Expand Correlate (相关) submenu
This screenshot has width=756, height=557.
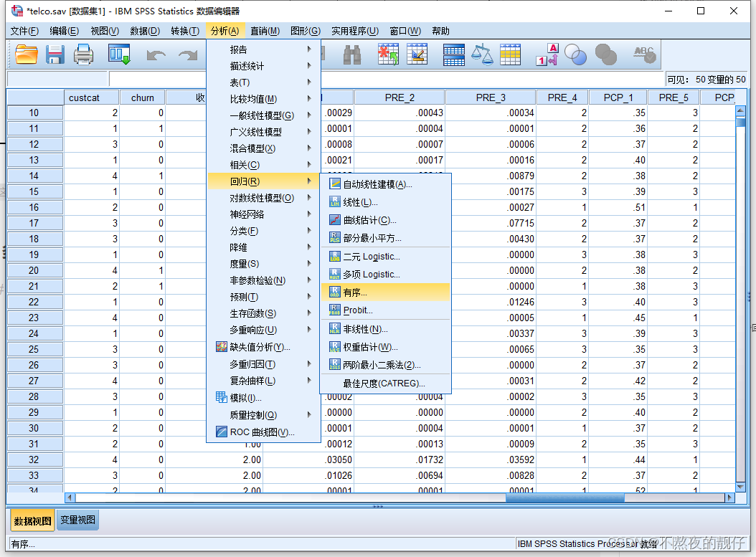click(263, 165)
